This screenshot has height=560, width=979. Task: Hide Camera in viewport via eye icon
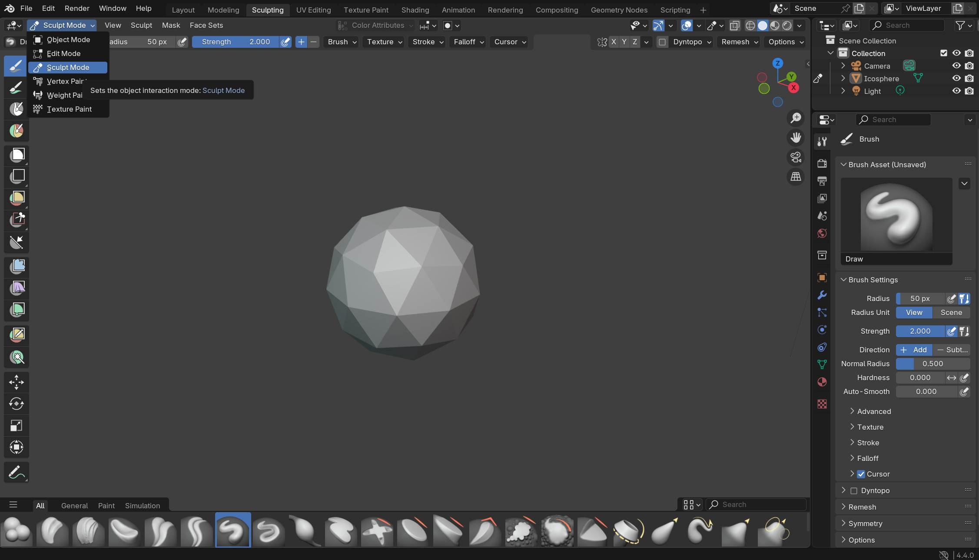tap(956, 66)
